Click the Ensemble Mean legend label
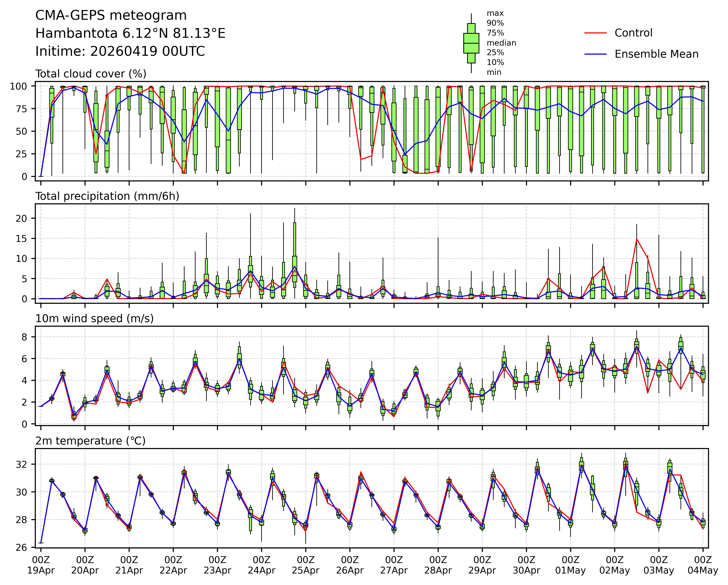 pyautogui.click(x=656, y=54)
